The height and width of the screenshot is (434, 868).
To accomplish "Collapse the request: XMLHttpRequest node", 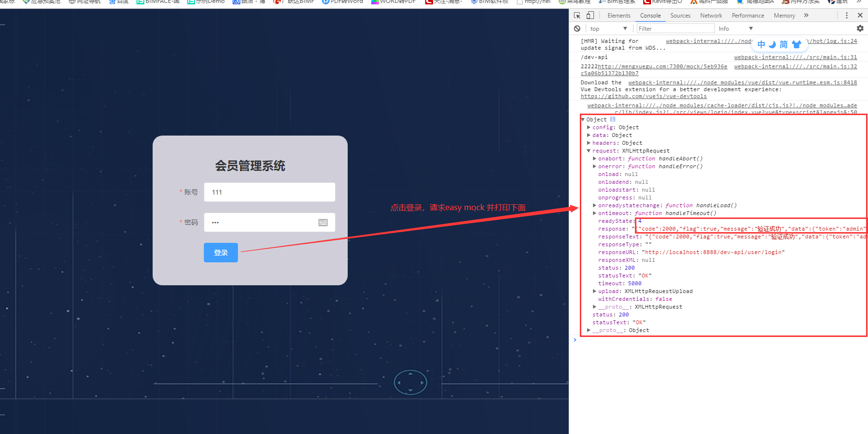I will tap(589, 151).
